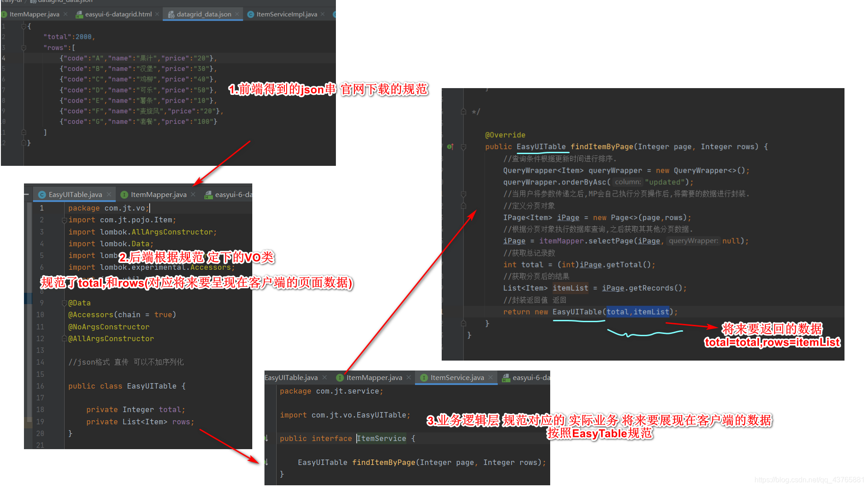Close the EasyUITable.java tab in VO editor
This screenshot has width=868, height=488.
(109, 195)
